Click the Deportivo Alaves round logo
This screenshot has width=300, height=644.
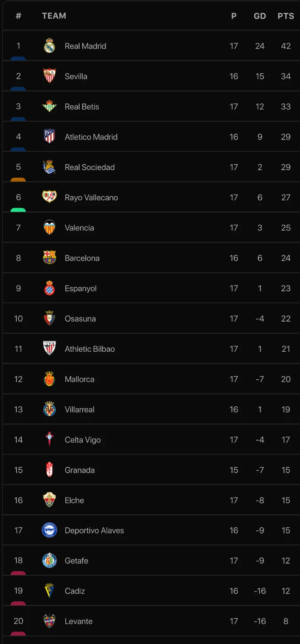click(49, 530)
